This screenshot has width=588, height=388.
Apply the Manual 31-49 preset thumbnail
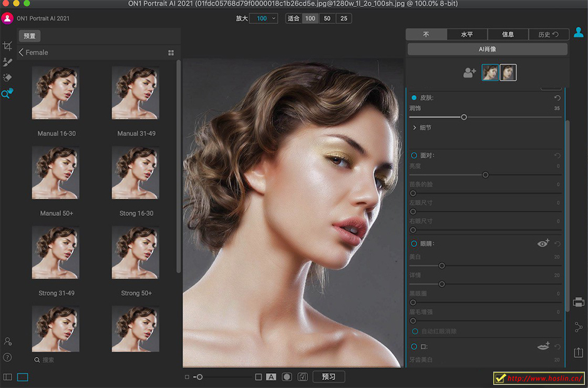[x=135, y=93]
